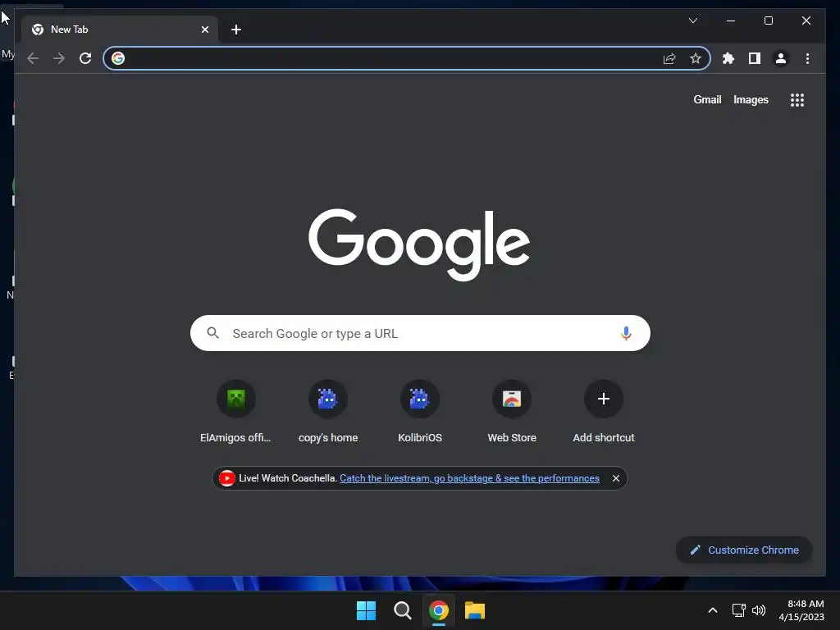Image resolution: width=840 pixels, height=630 pixels.
Task: Open File Explorer from the taskbar
Action: (x=475, y=610)
